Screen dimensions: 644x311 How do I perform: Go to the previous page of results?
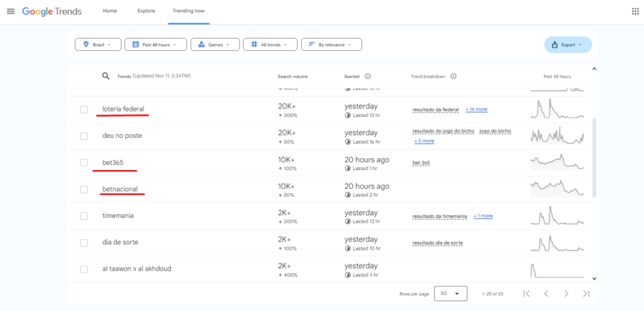(547, 293)
